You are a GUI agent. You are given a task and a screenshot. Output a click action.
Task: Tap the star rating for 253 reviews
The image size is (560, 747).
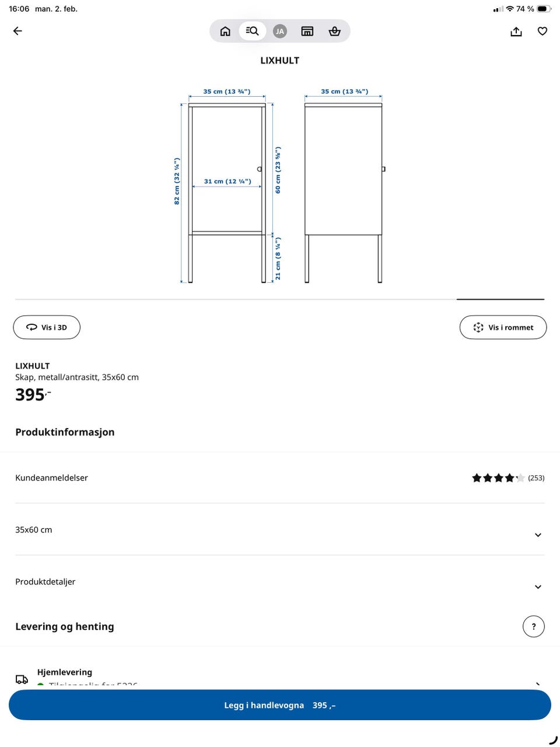tap(498, 478)
